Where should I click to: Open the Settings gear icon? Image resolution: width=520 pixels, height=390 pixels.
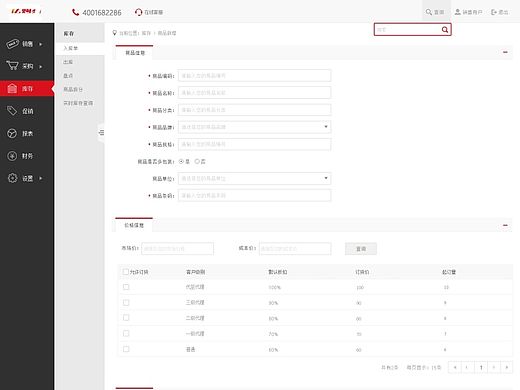(12, 178)
